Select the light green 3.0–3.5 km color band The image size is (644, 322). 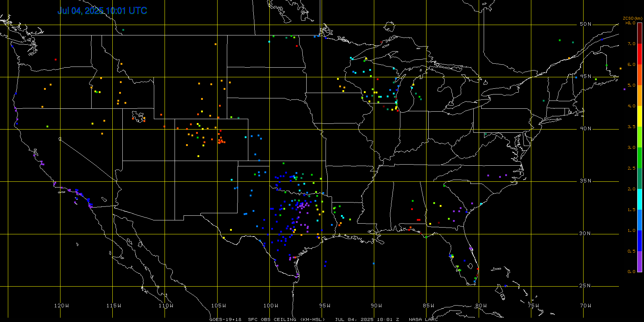[640, 137]
